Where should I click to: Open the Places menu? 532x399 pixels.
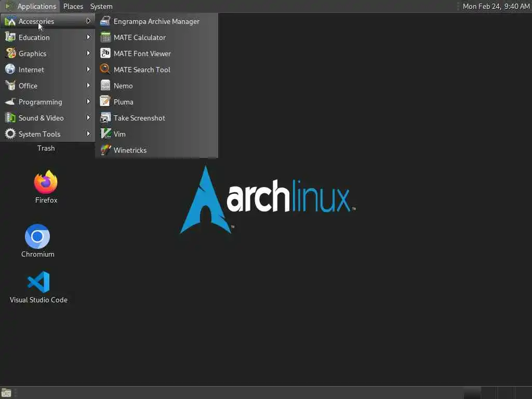[73, 6]
